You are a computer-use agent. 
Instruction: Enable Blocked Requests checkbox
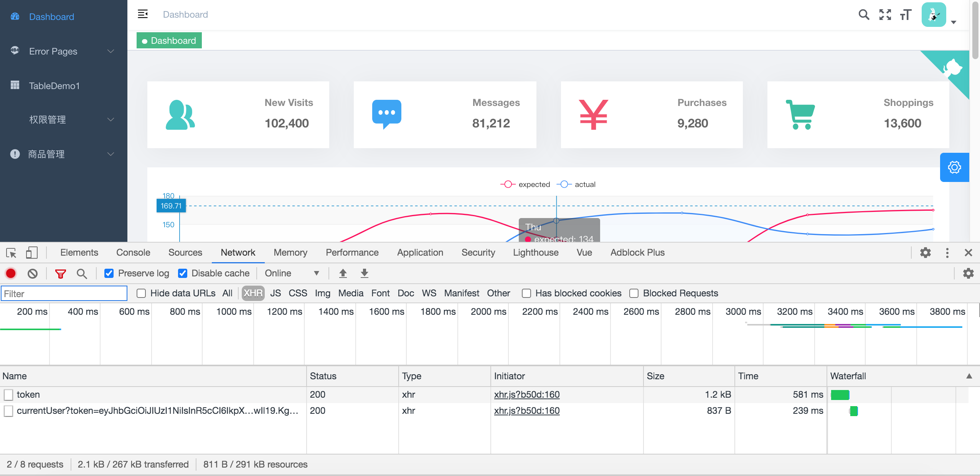634,293
